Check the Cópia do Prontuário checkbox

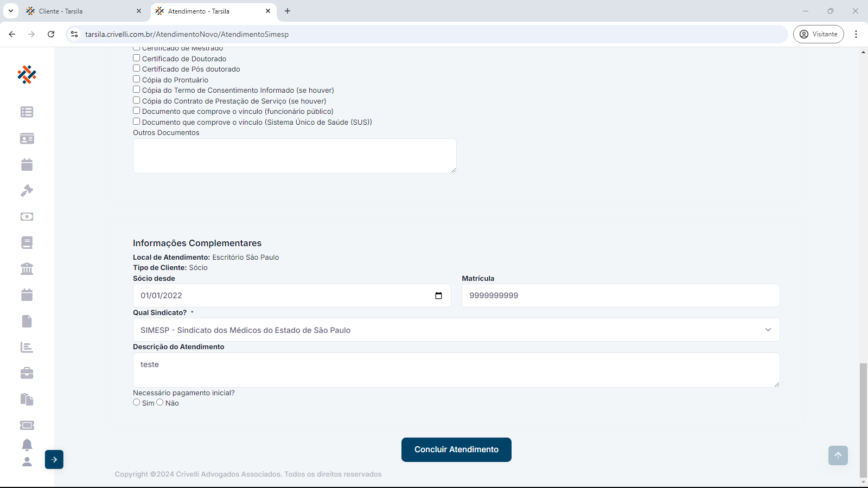[x=137, y=79]
